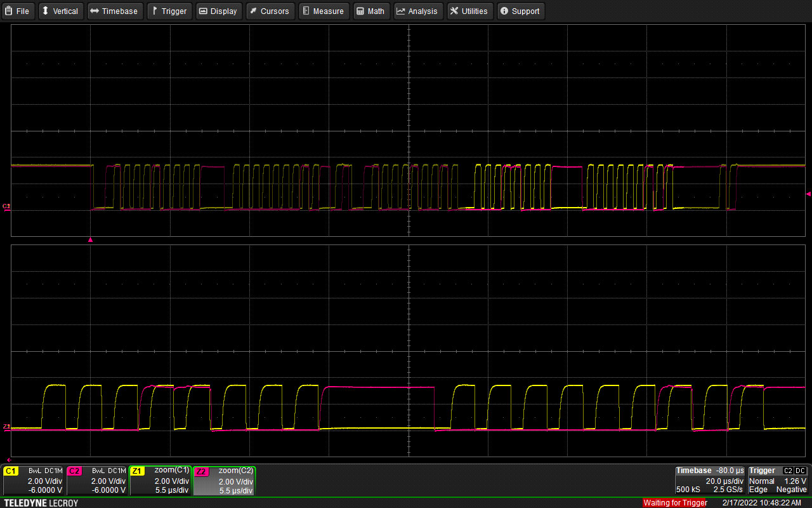Viewport: 812px width, 508px height.
Task: Open the Math menu
Action: tap(370, 11)
